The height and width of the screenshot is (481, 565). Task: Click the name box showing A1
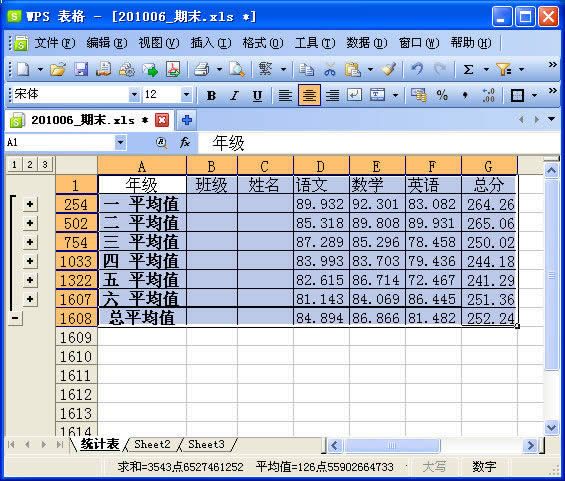(60, 142)
